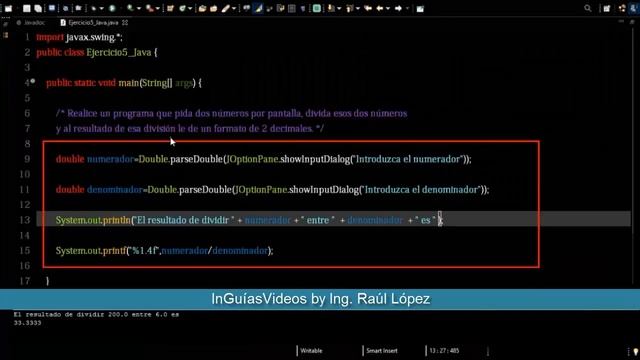Click the green square toolbar icon
640x360 pixels.
click(316, 8)
